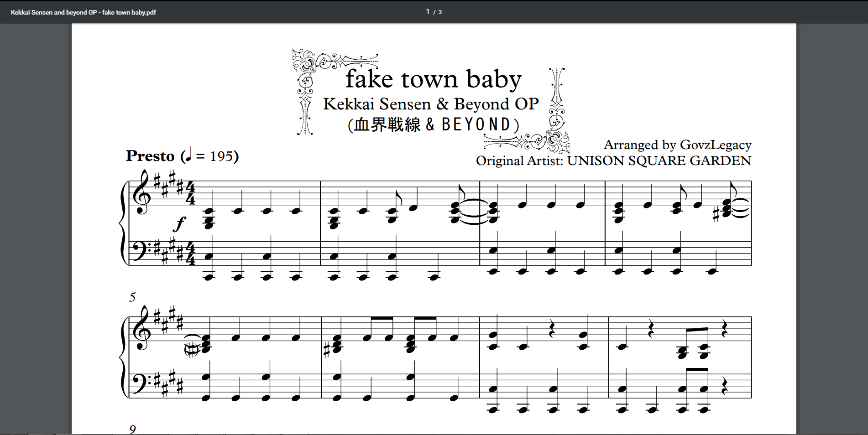Click the total page count 3
The width and height of the screenshot is (868, 435).
click(440, 12)
